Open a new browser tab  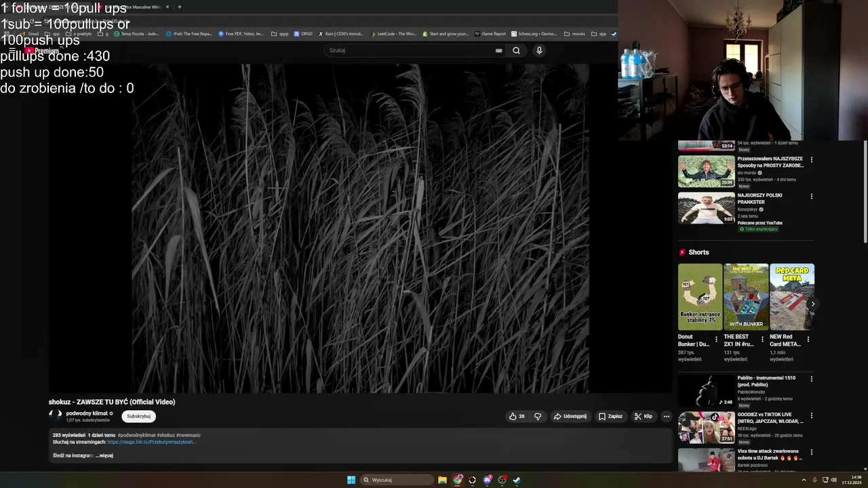coord(179,7)
